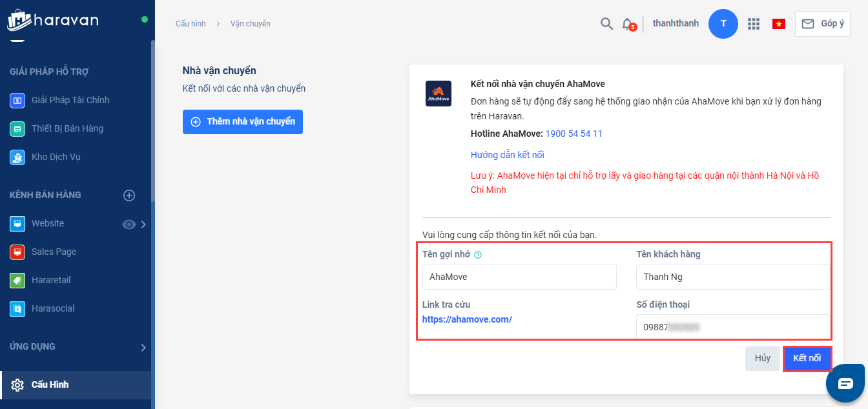The width and height of the screenshot is (868, 409).
Task: Open the thanhthanh account avatar menu
Action: click(723, 24)
